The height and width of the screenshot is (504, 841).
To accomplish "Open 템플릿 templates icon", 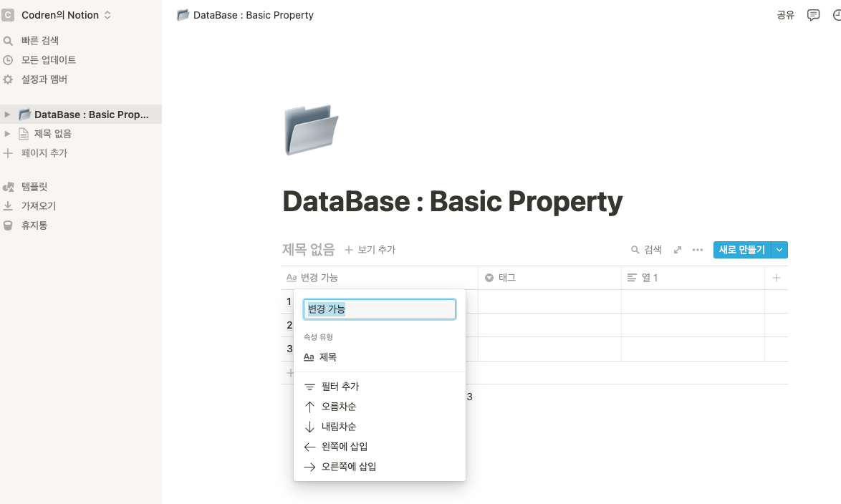I will coord(8,187).
